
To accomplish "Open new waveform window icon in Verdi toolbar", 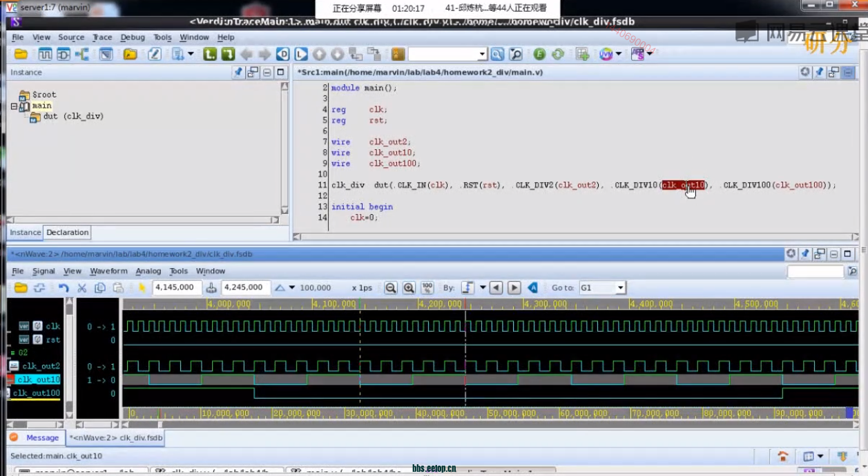I will point(45,54).
